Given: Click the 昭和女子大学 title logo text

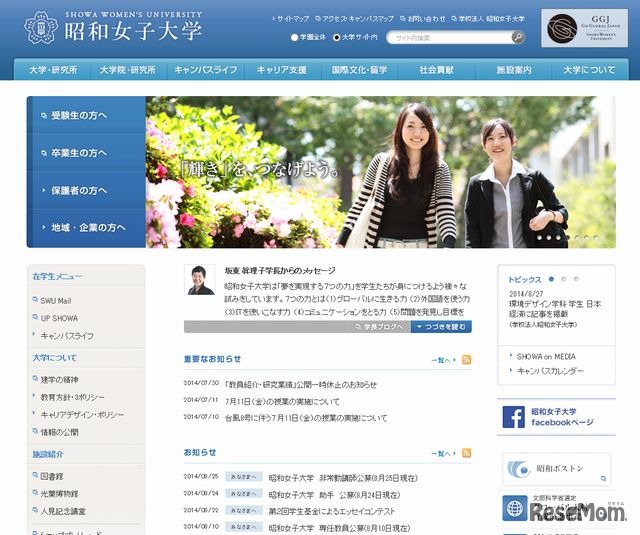Looking at the screenshot, I should [x=133, y=31].
